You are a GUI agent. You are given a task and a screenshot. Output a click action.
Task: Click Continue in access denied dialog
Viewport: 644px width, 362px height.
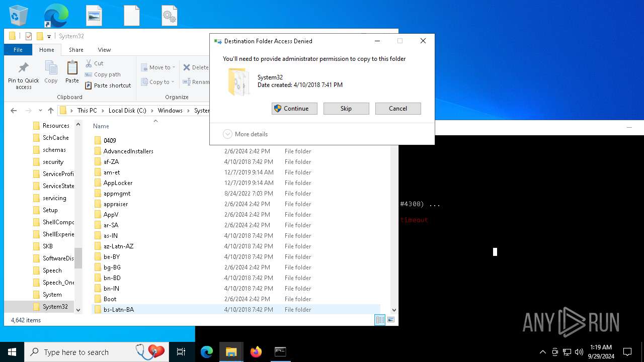coord(294,109)
